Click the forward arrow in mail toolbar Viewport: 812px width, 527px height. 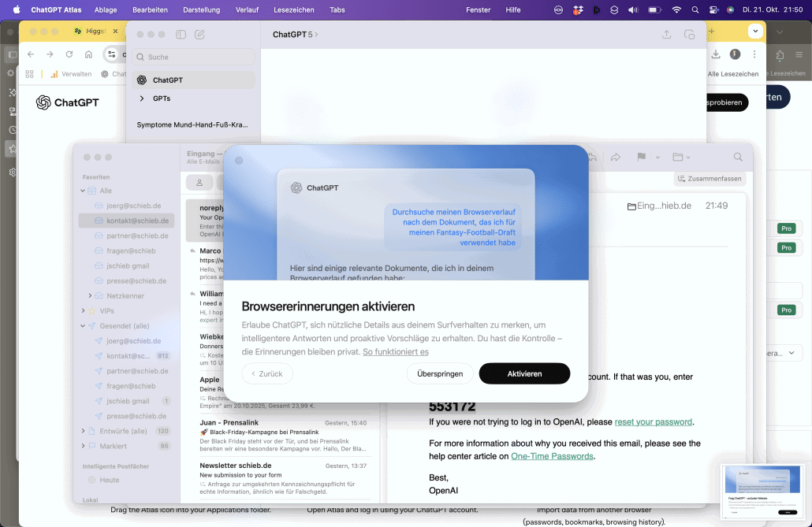click(x=616, y=157)
